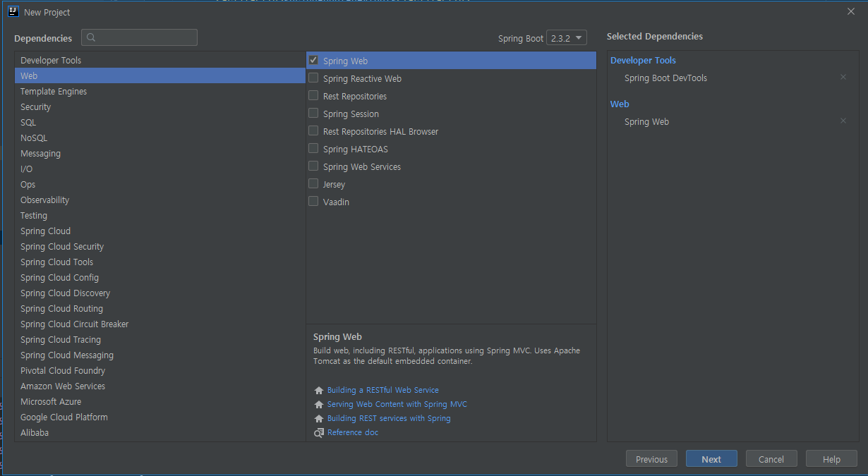Remove Spring Web from selected dependencies
The width and height of the screenshot is (868, 476).
(843, 121)
